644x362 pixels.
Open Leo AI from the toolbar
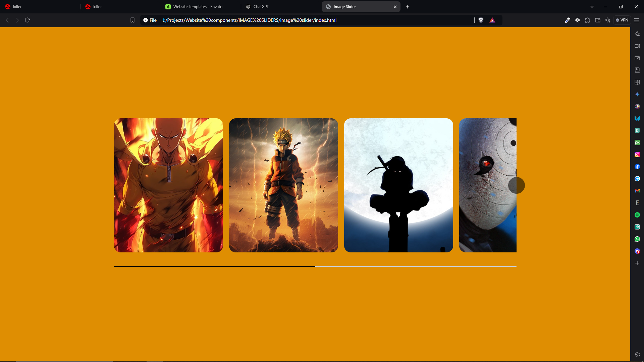[608, 20]
